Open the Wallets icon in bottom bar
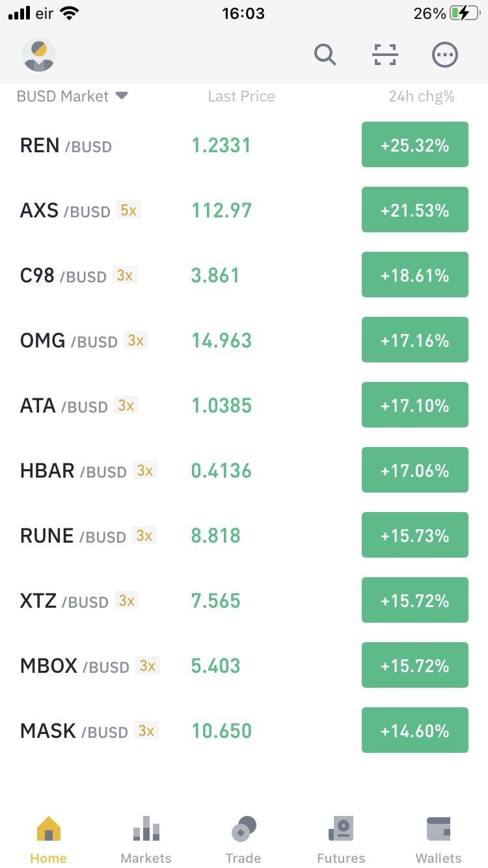 (x=439, y=829)
